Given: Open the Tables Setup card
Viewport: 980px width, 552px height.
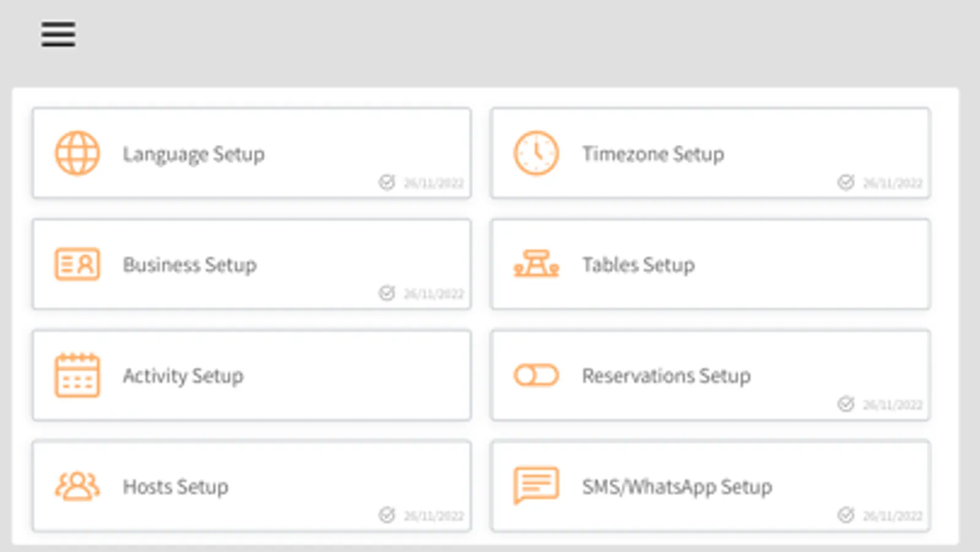Looking at the screenshot, I should pos(711,265).
